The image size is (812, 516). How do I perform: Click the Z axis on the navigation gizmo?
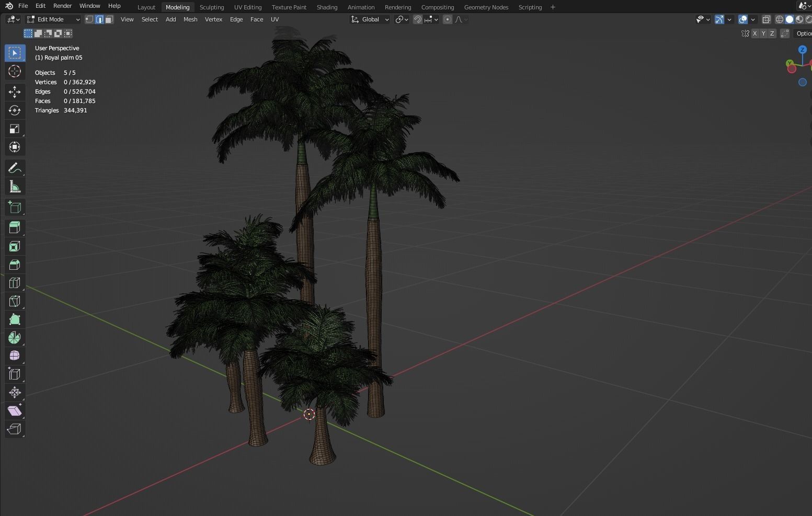click(802, 49)
